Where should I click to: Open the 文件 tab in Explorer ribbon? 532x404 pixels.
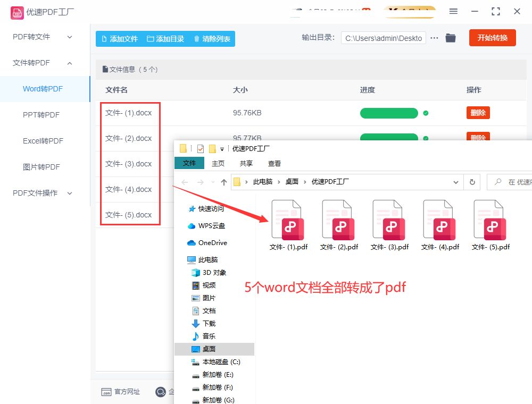189,163
